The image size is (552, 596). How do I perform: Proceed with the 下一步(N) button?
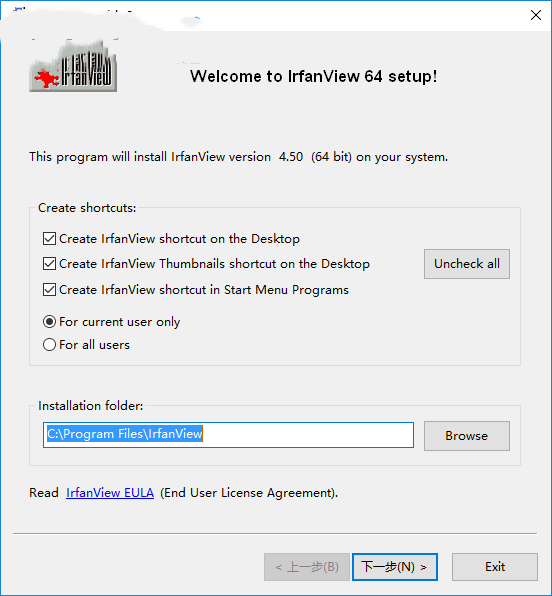(395, 567)
